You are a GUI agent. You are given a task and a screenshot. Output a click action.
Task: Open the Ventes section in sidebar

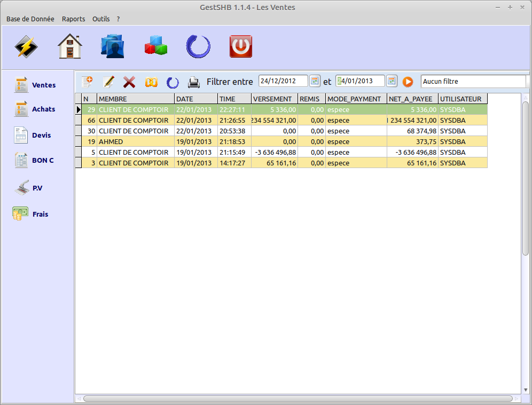click(x=35, y=85)
